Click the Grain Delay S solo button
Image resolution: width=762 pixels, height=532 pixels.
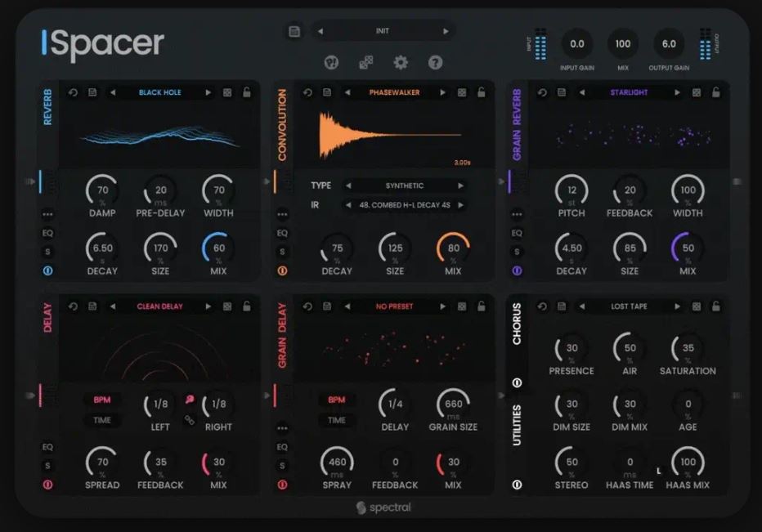282,466
